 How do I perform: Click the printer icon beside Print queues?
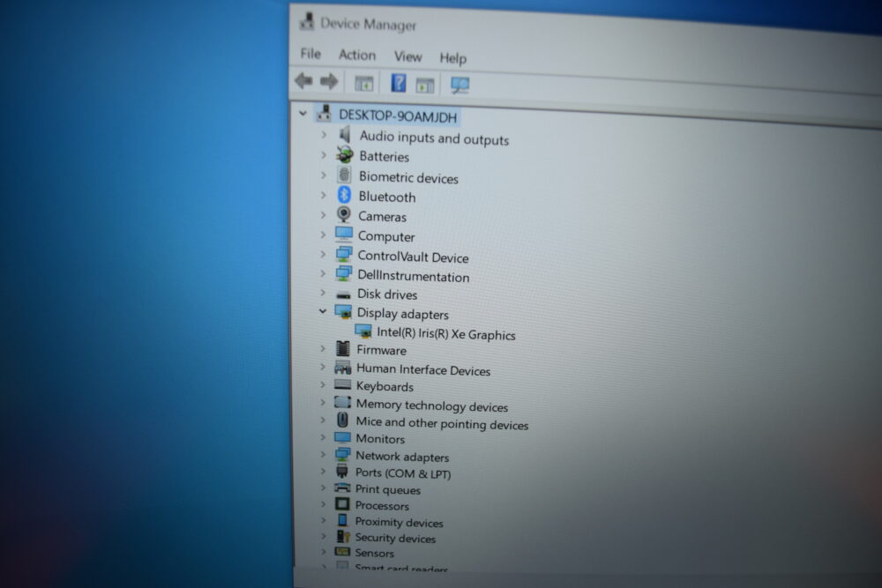(342, 488)
